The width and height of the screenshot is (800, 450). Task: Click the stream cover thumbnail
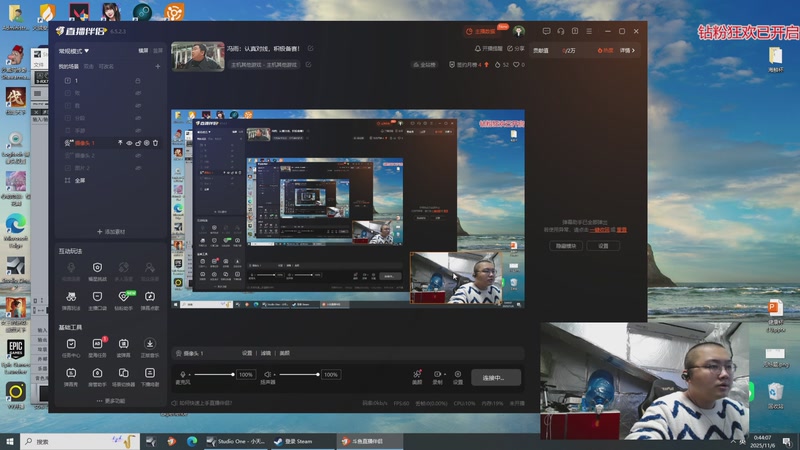(198, 56)
